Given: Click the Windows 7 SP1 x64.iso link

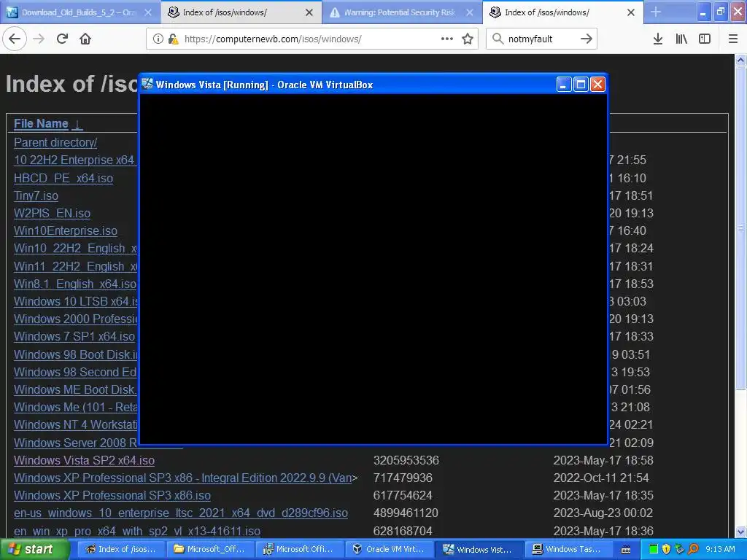Looking at the screenshot, I should tap(74, 337).
